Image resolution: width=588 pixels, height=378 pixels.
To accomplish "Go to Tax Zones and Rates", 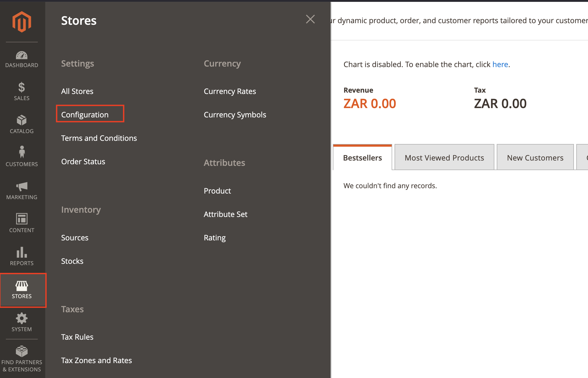I will (96, 360).
